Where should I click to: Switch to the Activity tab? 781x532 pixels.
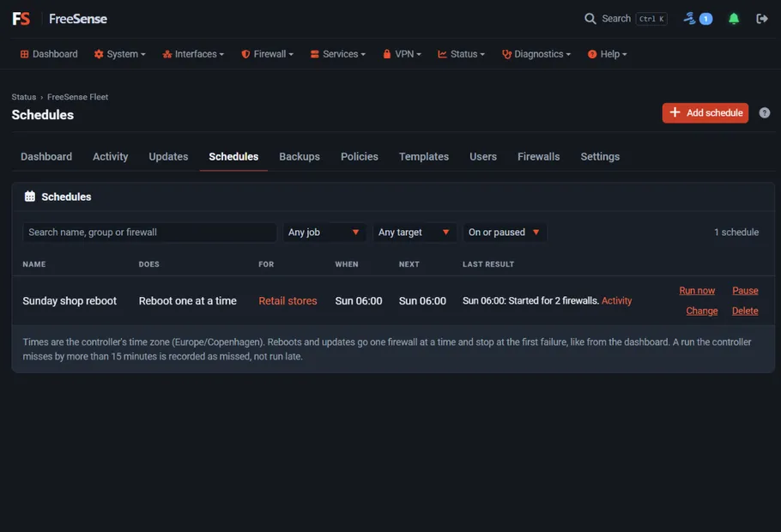tap(111, 156)
